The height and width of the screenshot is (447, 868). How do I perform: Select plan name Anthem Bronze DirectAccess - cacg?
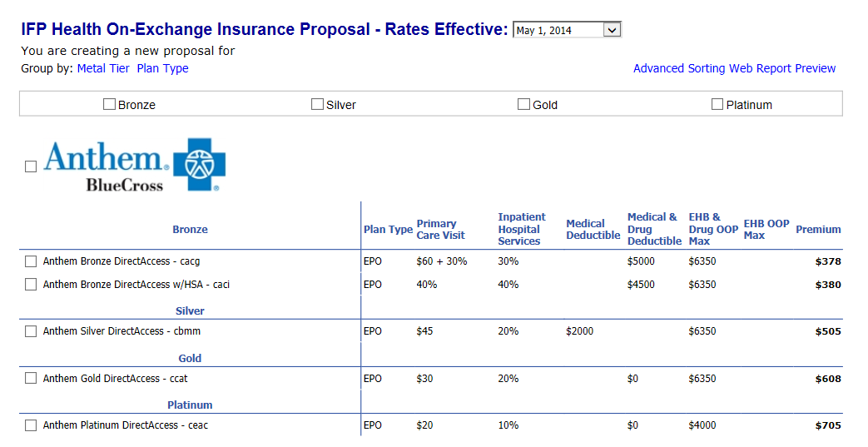tap(122, 261)
